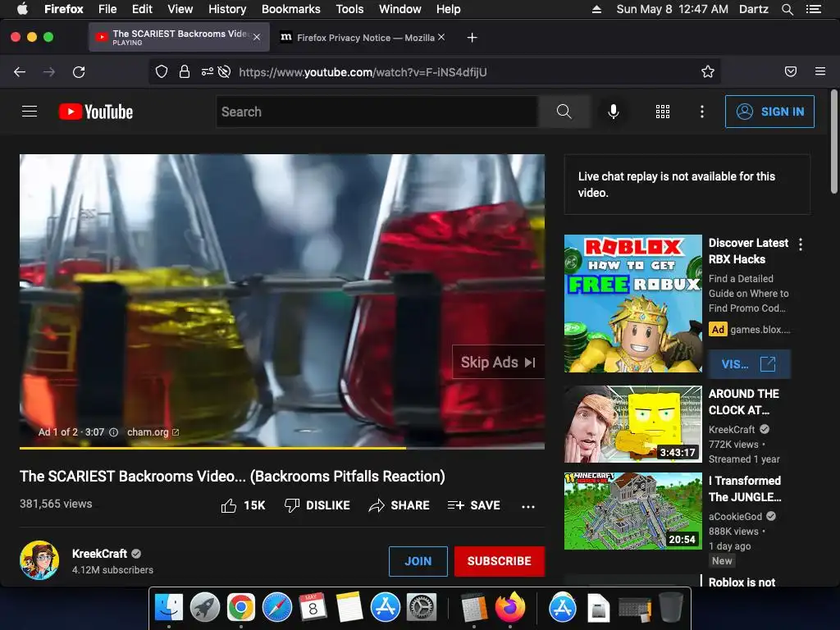Click the ad info circle icon
This screenshot has height=630, width=840.
(x=113, y=432)
